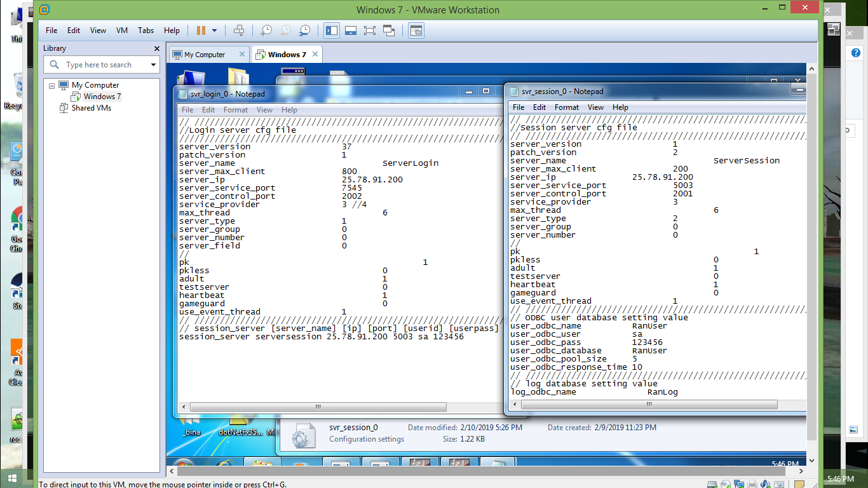This screenshot has width=868, height=488.
Task: Open the VM menu
Action: click(x=122, y=30)
